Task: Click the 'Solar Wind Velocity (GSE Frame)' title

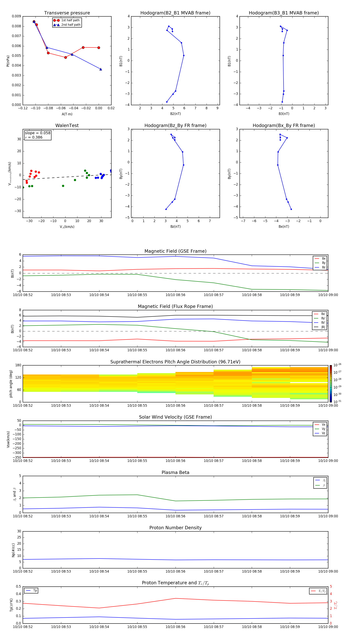Action: pos(175,417)
